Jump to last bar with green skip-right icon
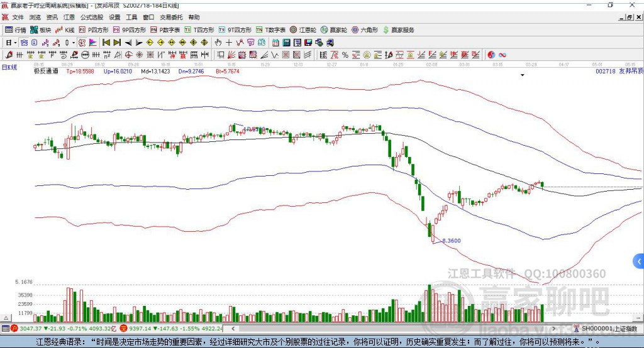 coord(117,43)
